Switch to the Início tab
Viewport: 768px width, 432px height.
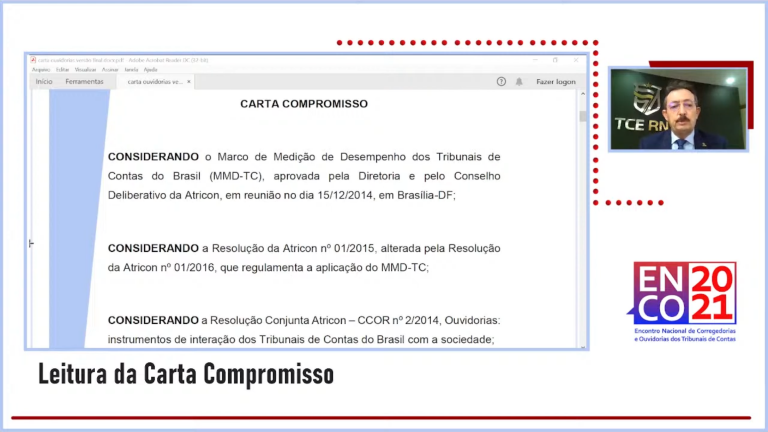[44, 82]
